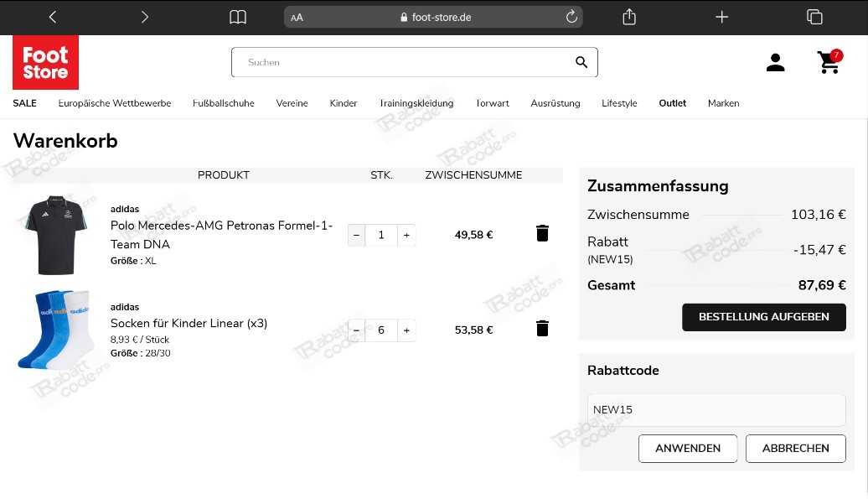Open a new tab with the plus icon
The image size is (868, 499).
[721, 17]
